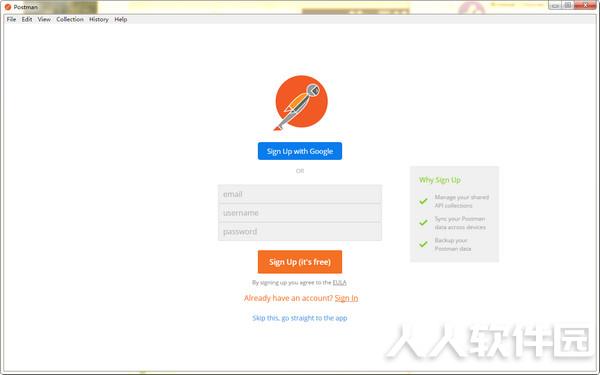The height and width of the screenshot is (375, 600).
Task: Follow the Sign In link
Action: (346, 298)
